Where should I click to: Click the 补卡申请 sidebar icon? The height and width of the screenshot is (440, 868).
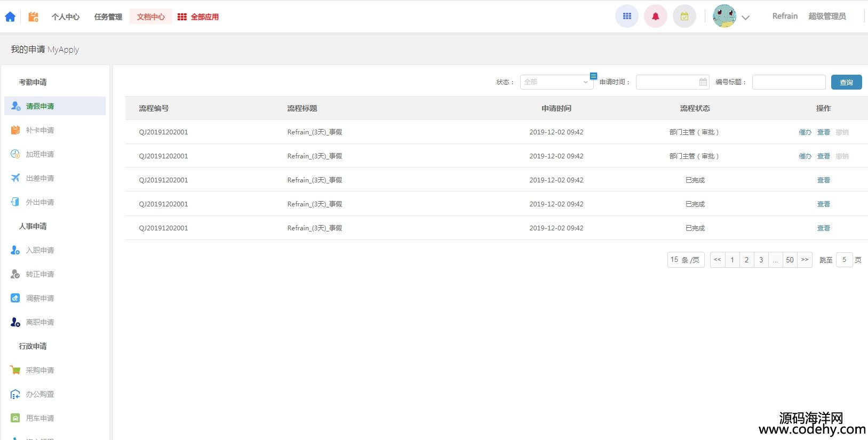coord(15,130)
